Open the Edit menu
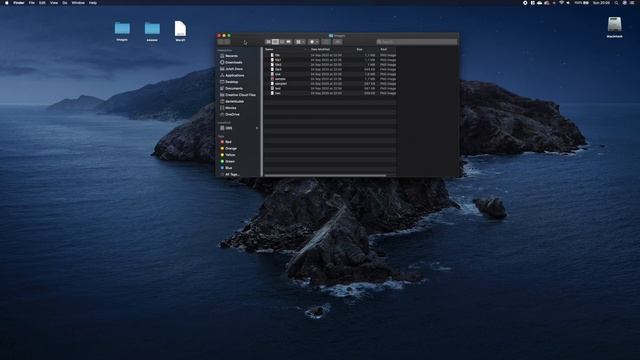The image size is (640, 360). pos(42,3)
